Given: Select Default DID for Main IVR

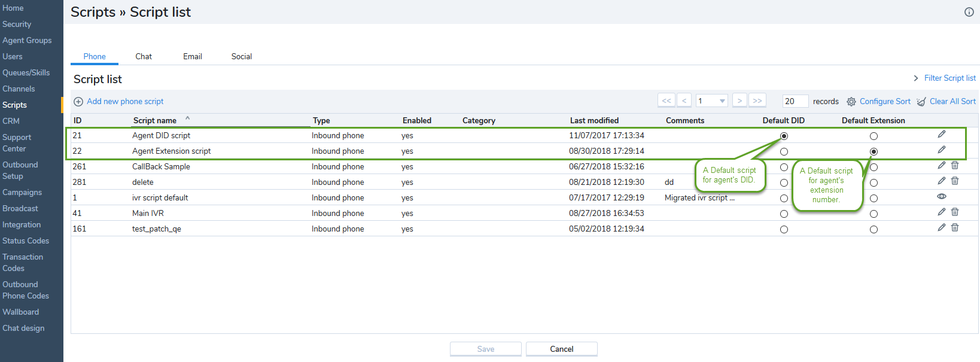Looking at the screenshot, I should pos(784,214).
